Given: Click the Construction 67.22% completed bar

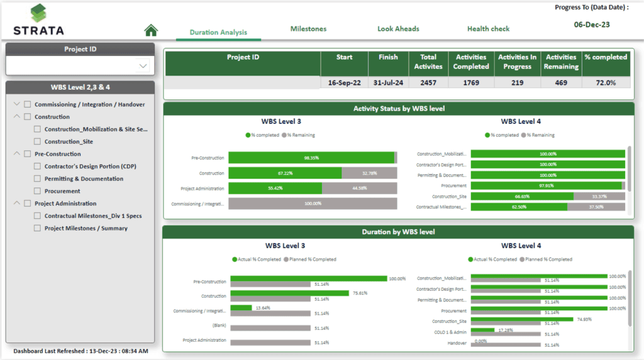Looking at the screenshot, I should (x=285, y=173).
